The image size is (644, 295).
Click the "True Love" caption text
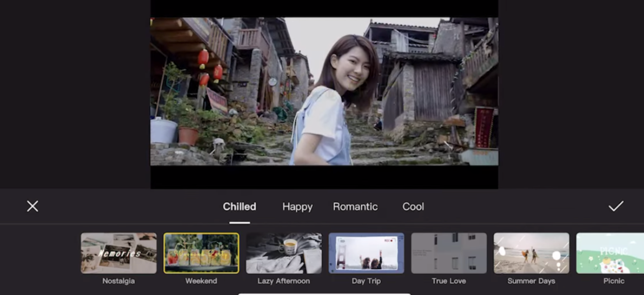(449, 281)
